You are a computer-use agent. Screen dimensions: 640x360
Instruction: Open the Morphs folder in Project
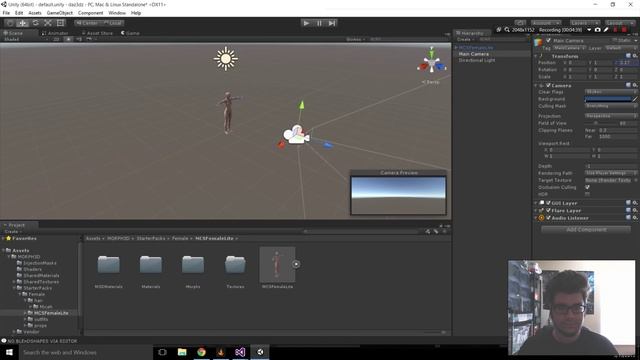[x=193, y=264]
